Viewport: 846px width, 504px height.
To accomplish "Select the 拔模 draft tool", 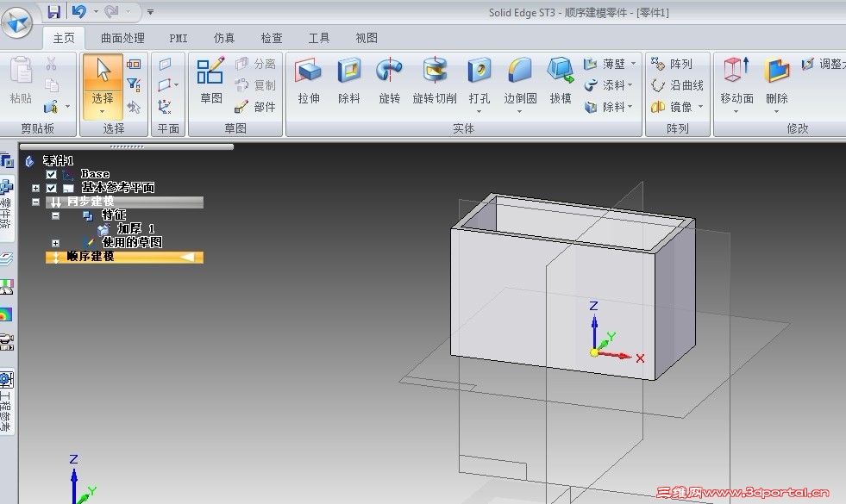I will click(x=561, y=81).
